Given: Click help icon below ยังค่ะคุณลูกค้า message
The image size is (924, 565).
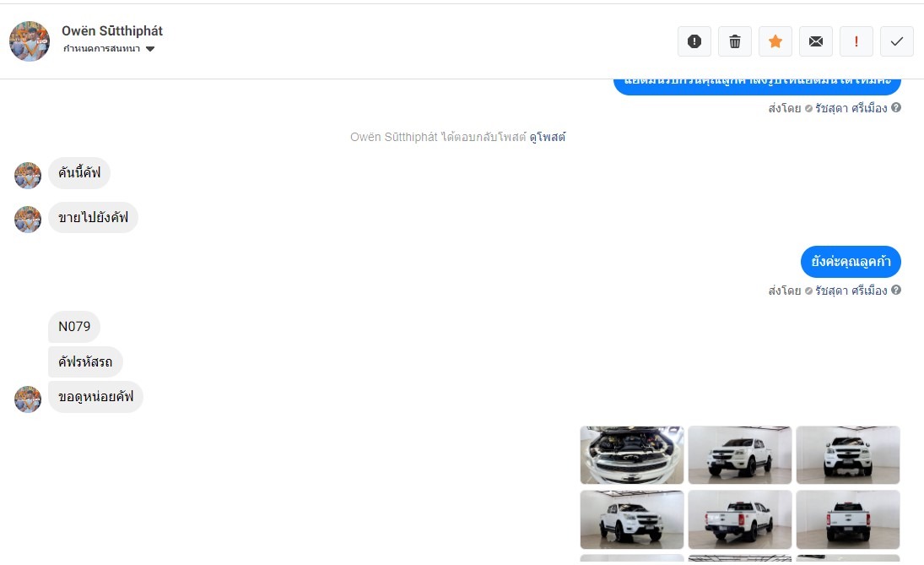Looking at the screenshot, I should (895, 290).
